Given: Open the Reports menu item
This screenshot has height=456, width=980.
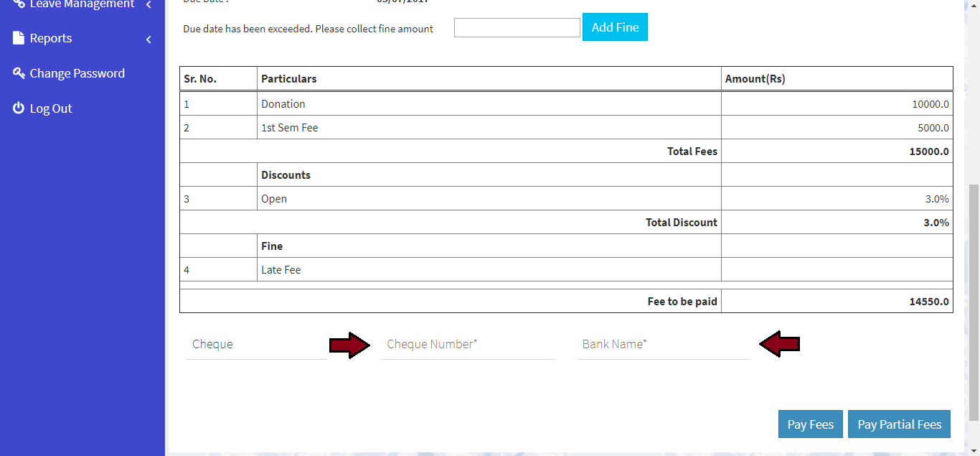Looking at the screenshot, I should [x=51, y=38].
